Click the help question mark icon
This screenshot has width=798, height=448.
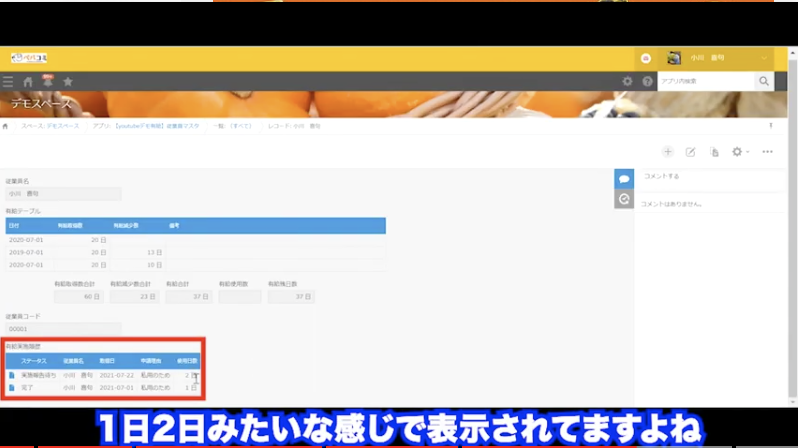pyautogui.click(x=647, y=82)
